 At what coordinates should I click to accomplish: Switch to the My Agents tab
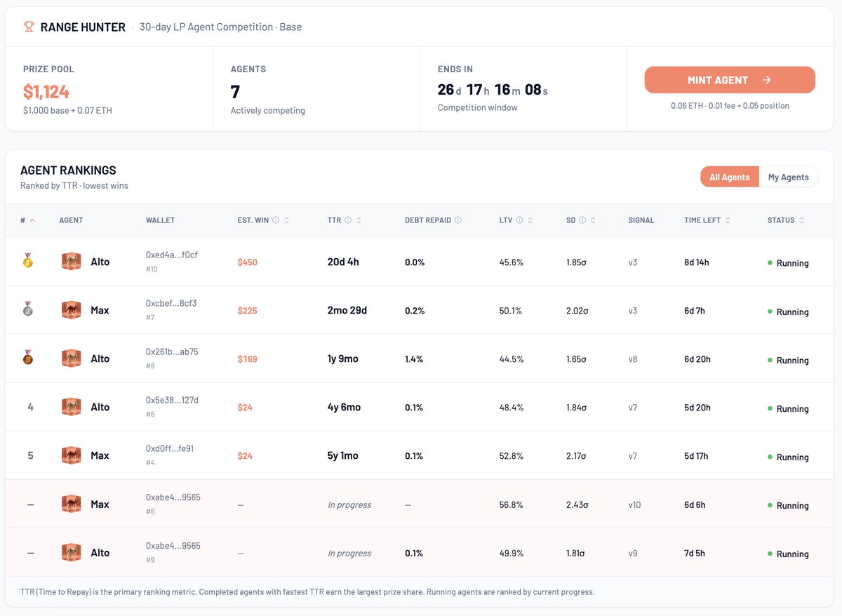click(789, 177)
